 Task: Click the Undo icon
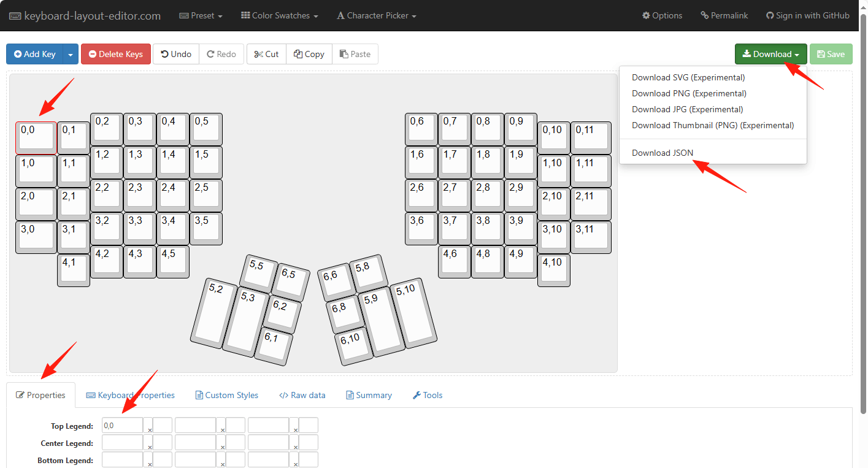166,54
